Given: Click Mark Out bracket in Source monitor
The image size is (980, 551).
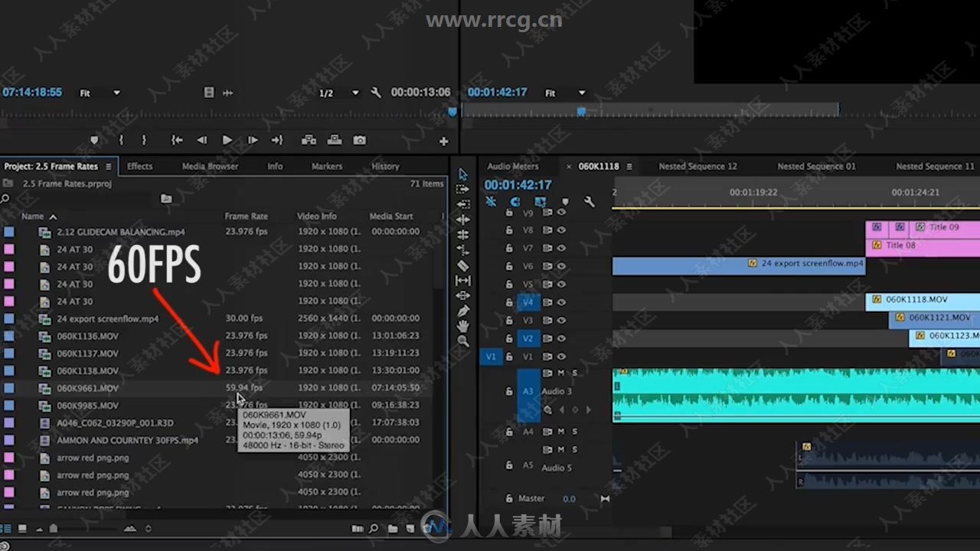Looking at the screenshot, I should (144, 140).
